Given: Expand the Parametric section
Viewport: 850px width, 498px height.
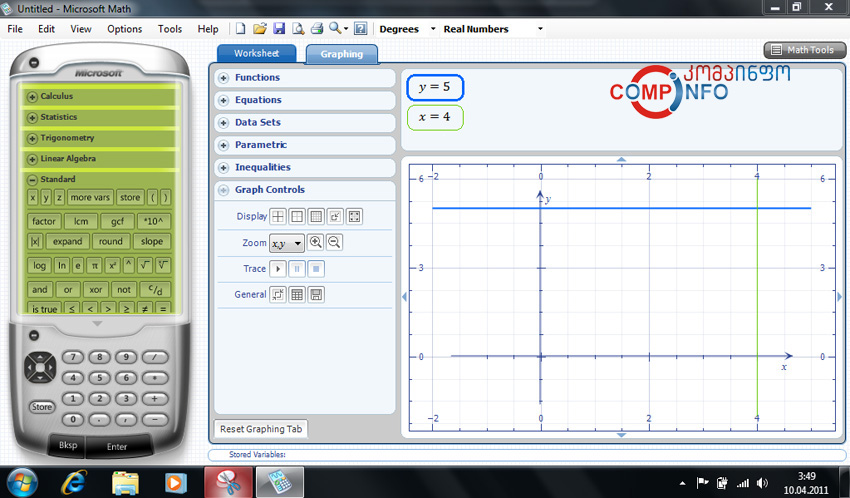Looking at the screenshot, I should pos(223,145).
